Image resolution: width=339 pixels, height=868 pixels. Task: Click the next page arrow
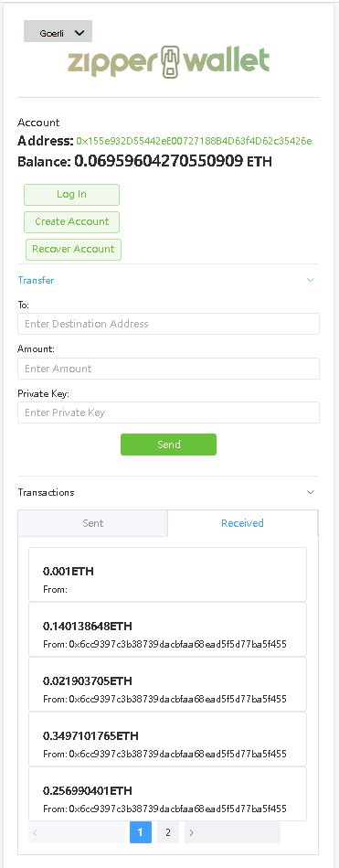191,832
